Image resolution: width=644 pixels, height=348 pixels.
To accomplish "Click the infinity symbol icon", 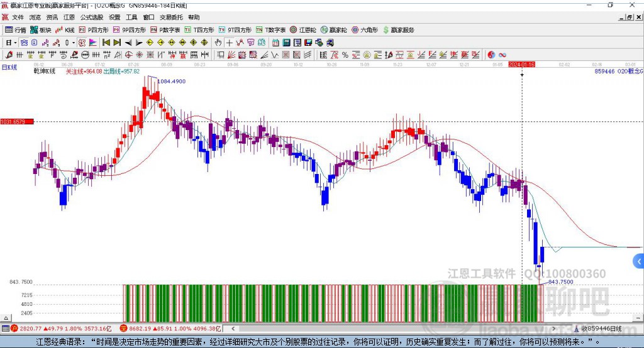I will (x=502, y=55).
